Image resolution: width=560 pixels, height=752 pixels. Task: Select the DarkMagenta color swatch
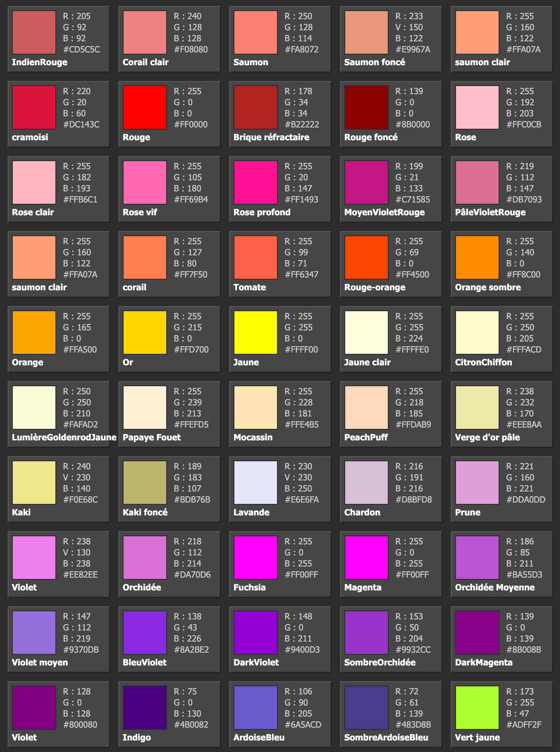(477, 633)
